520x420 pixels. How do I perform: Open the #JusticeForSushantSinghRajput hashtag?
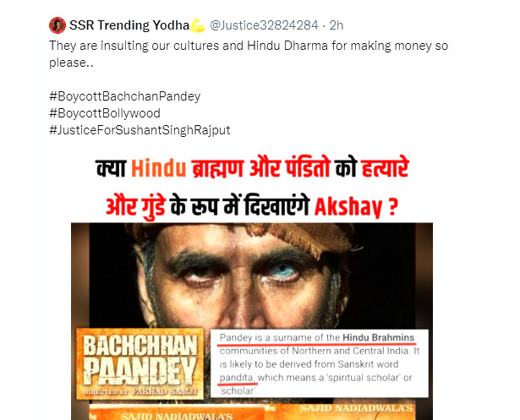point(140,130)
